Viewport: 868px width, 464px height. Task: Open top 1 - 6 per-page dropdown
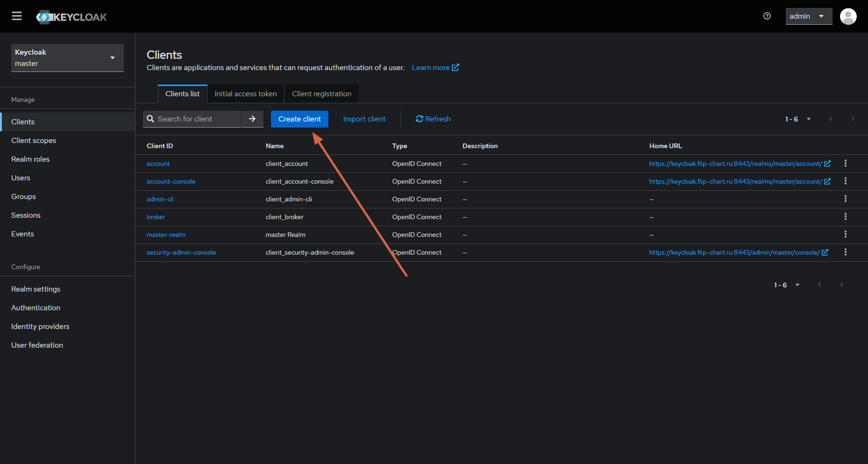click(797, 119)
